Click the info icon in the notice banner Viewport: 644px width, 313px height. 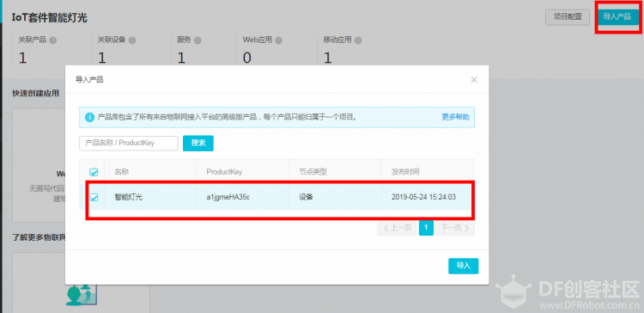click(89, 117)
